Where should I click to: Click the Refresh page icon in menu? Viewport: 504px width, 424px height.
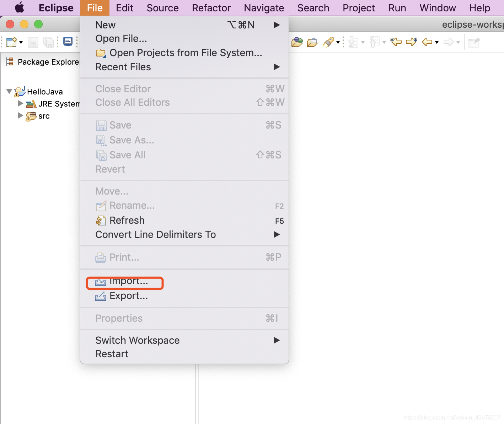(101, 221)
